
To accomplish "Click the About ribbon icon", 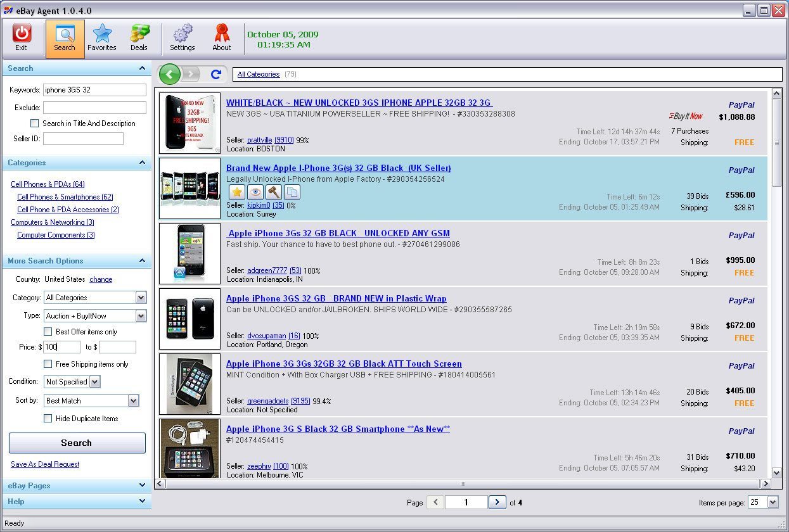I will click(221, 37).
